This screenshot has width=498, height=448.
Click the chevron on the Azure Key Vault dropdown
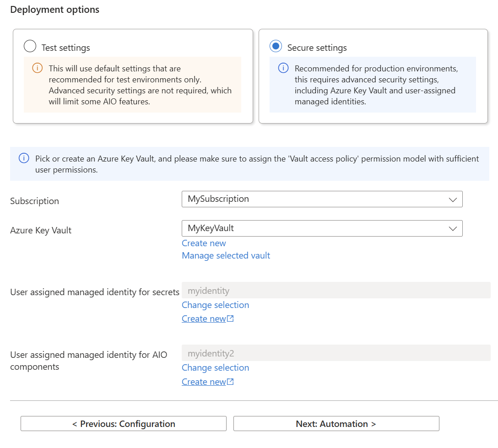point(453,228)
